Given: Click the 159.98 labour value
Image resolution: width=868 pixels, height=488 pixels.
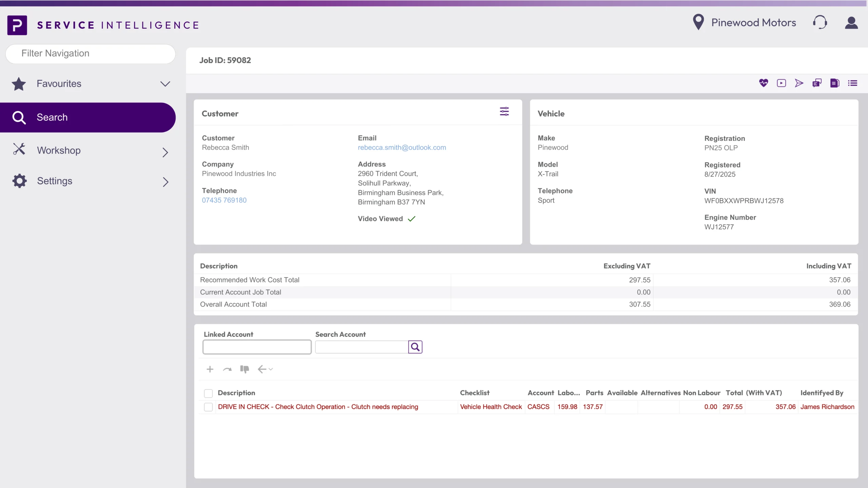Looking at the screenshot, I should pos(567,407).
